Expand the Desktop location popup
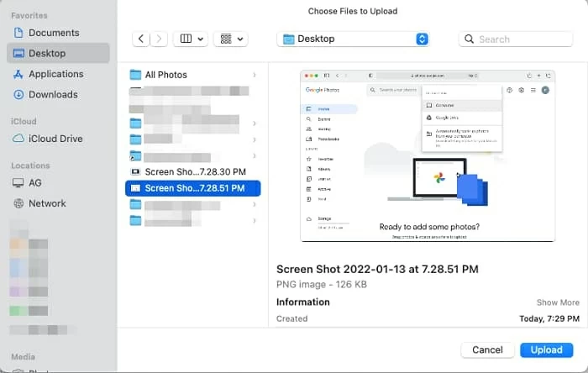This screenshot has height=373, width=588. (422, 39)
